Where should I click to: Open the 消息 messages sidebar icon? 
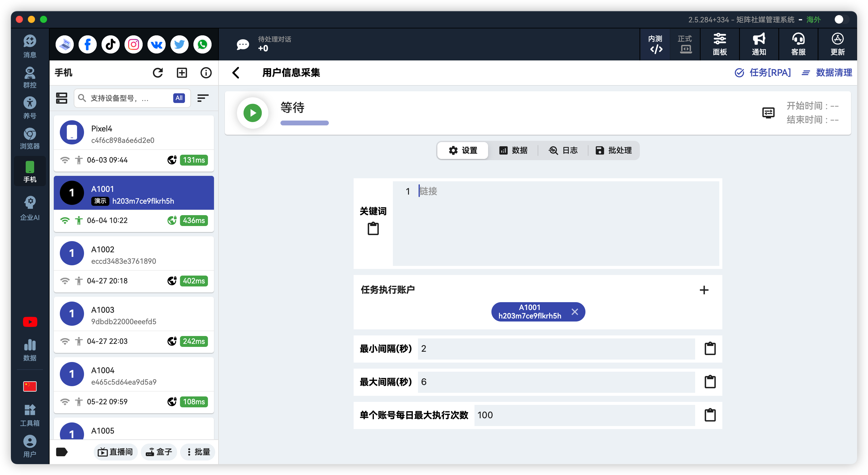click(x=30, y=46)
